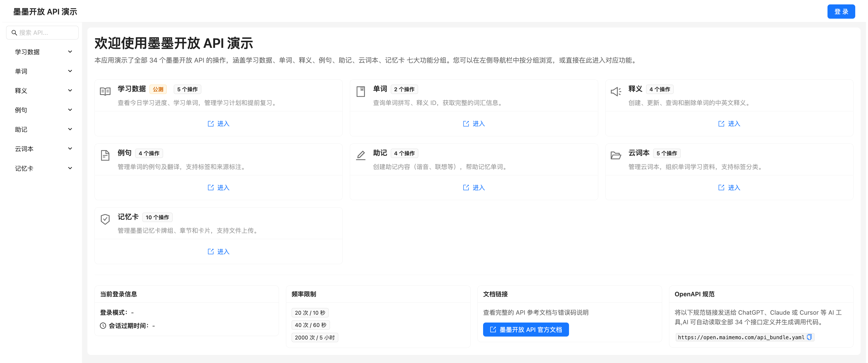
Task: Click the 学习数据 book icon
Action: point(105,91)
